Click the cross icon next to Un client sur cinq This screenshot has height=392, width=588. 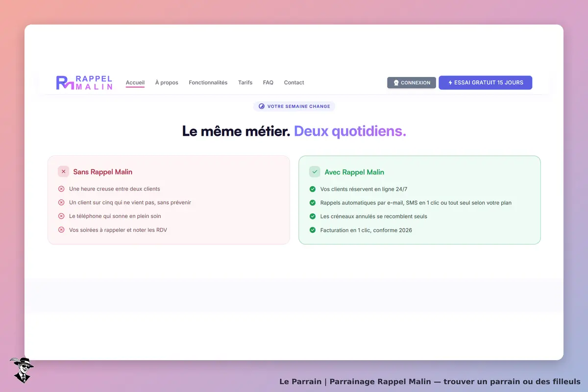[x=61, y=202]
